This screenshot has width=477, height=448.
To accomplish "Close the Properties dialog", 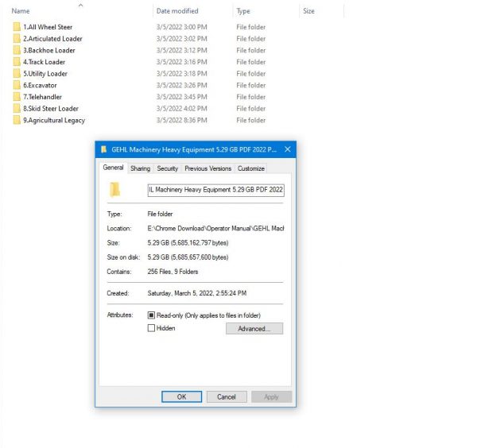I will 288,149.
